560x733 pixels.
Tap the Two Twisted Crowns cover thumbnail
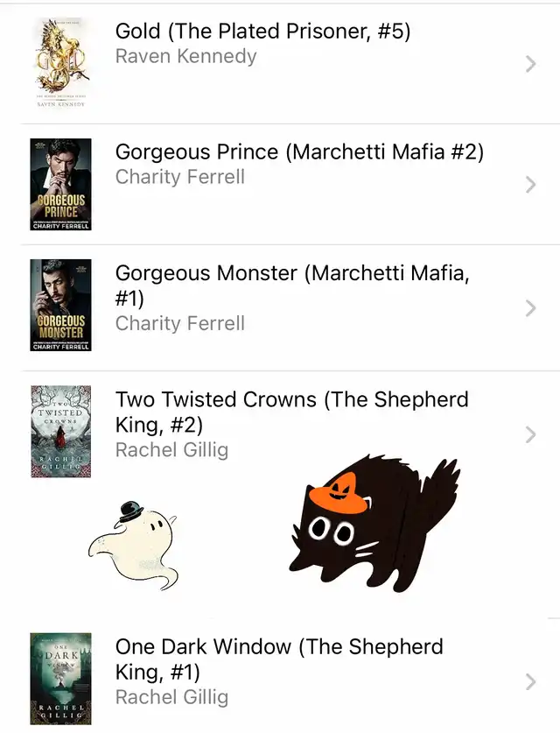60,432
